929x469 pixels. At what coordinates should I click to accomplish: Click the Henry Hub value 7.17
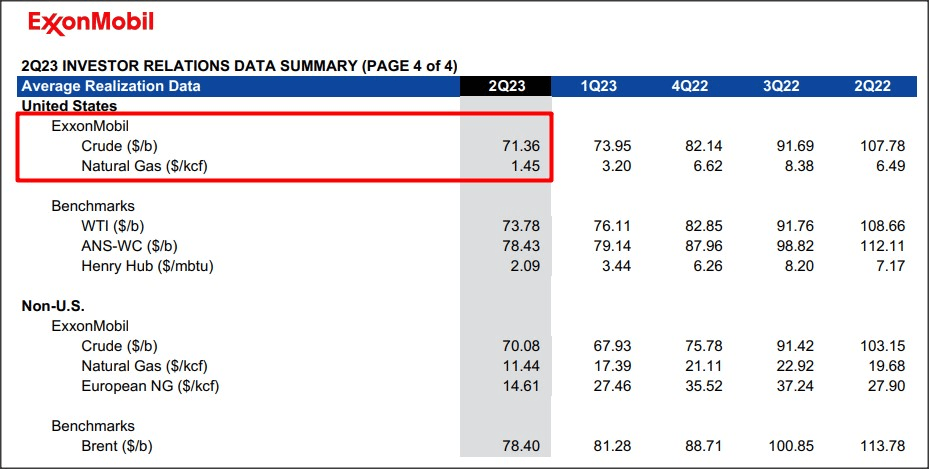(x=890, y=266)
